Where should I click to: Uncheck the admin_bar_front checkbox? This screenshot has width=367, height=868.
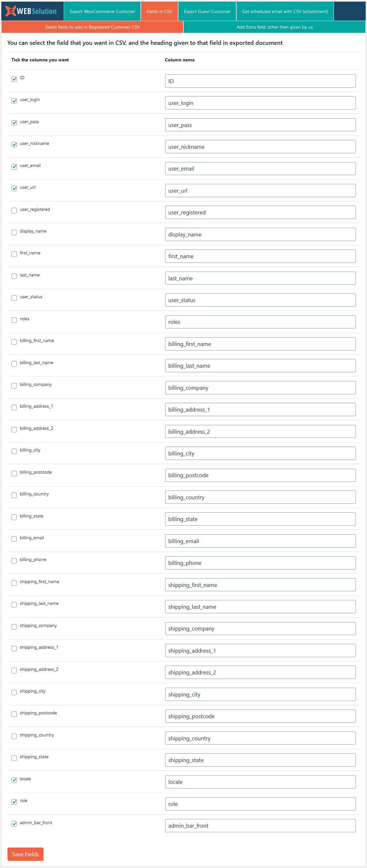pos(14,823)
